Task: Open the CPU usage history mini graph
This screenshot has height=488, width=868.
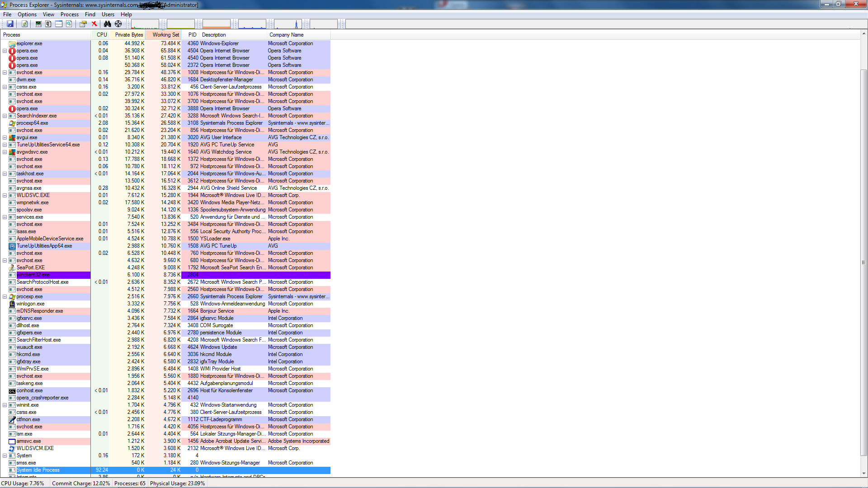Action: pyautogui.click(x=145, y=24)
